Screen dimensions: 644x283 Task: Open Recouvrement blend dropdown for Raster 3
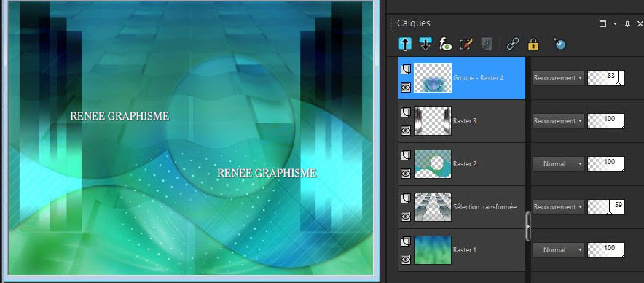(x=558, y=121)
